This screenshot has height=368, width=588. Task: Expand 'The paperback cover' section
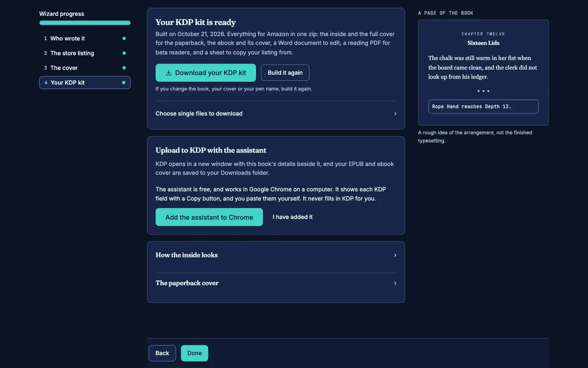click(x=276, y=283)
